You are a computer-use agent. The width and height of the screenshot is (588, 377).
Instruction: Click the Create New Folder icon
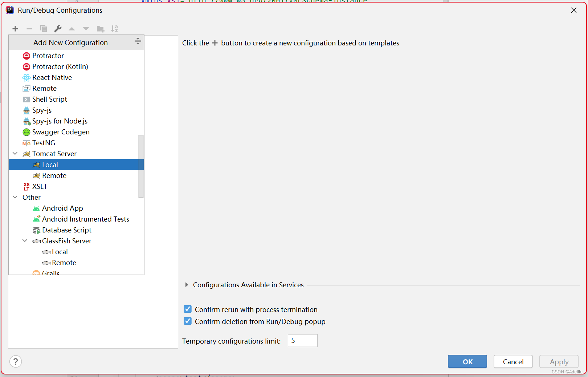point(101,29)
